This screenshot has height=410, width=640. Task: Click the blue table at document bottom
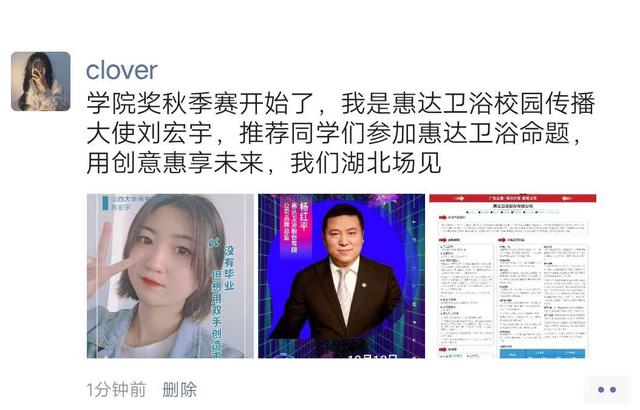tap(542, 353)
